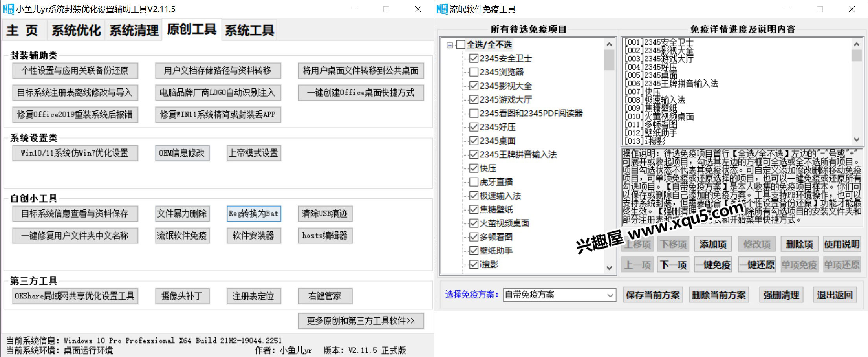Open 目标系统信息查看与资料保存
868x357 pixels.
click(x=75, y=214)
